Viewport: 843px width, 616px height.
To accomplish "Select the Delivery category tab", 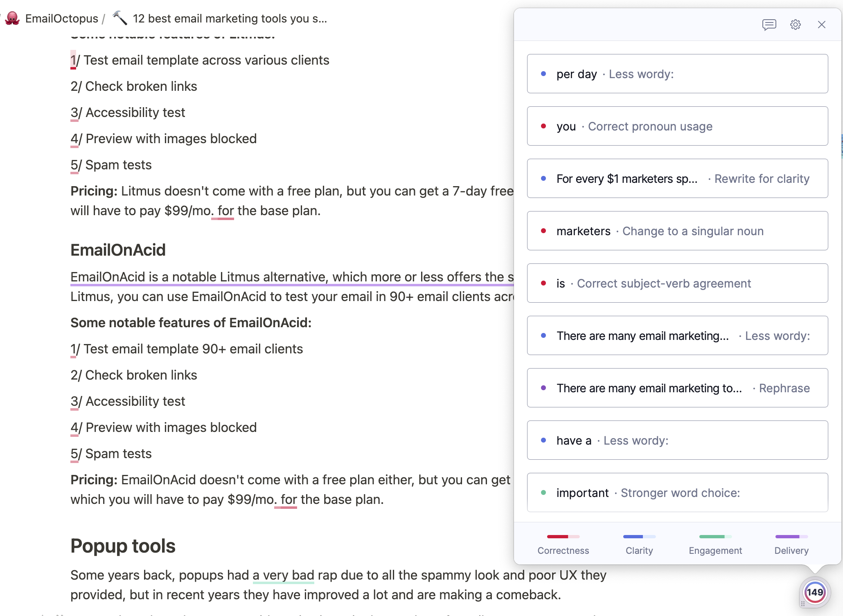I will [x=791, y=544].
